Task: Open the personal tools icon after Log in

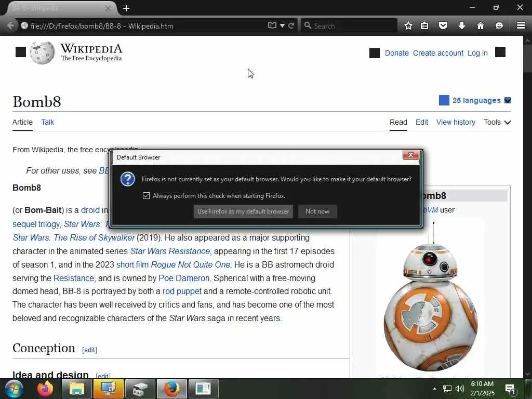Action: point(500,52)
